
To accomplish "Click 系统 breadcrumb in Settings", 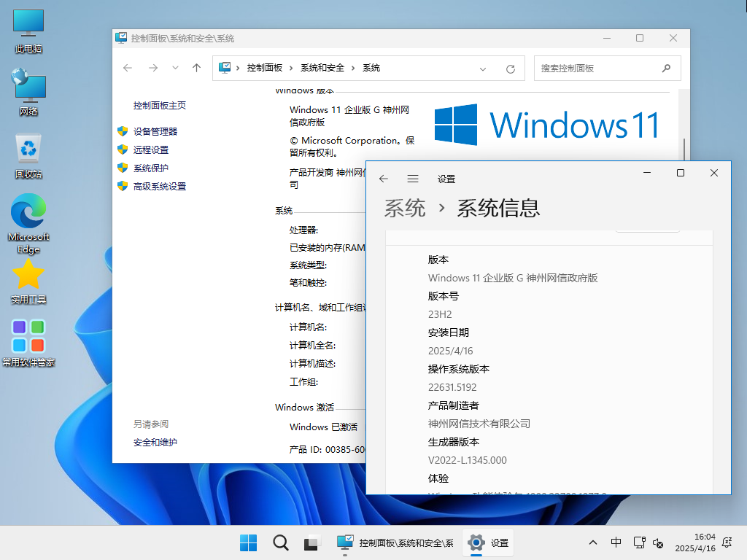I will tap(405, 208).
